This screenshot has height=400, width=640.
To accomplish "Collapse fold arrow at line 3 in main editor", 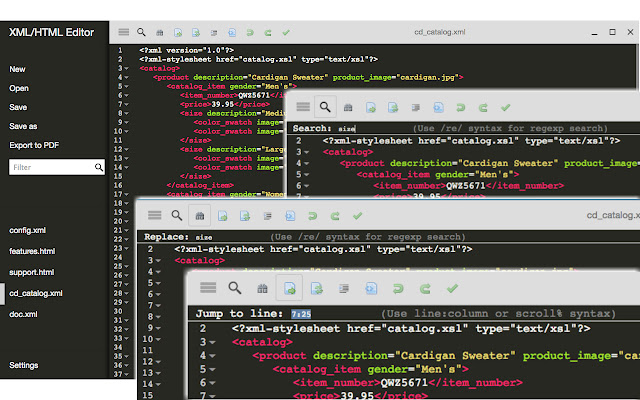I will [127, 69].
